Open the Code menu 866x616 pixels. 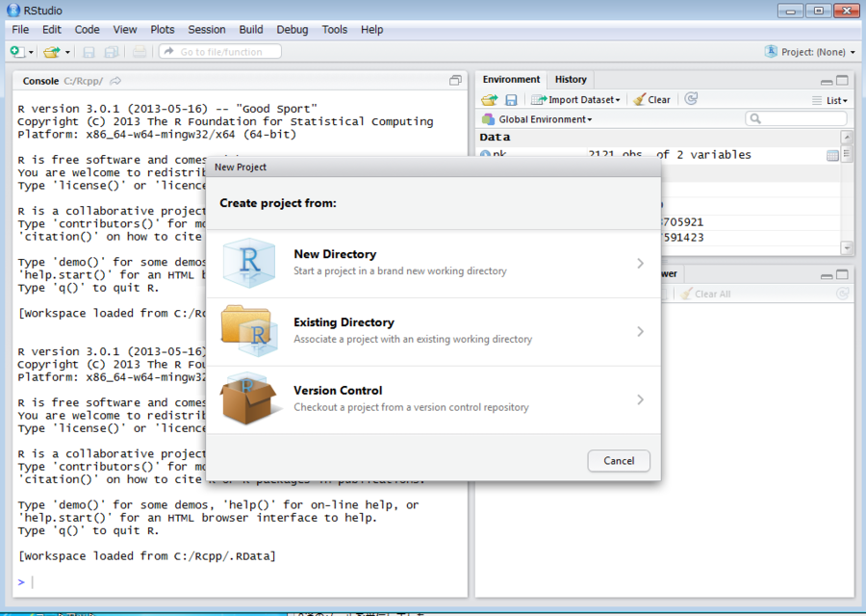pos(88,29)
